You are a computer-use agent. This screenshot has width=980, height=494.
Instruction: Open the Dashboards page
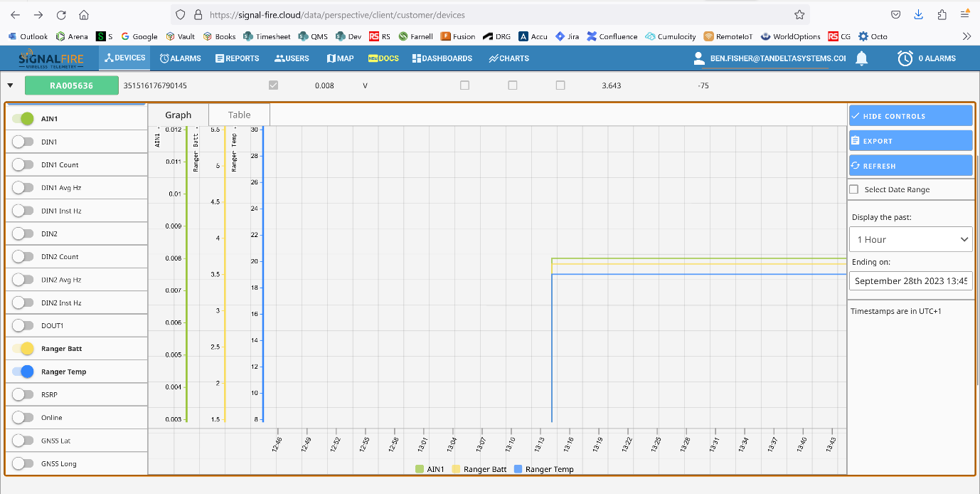[x=442, y=58]
